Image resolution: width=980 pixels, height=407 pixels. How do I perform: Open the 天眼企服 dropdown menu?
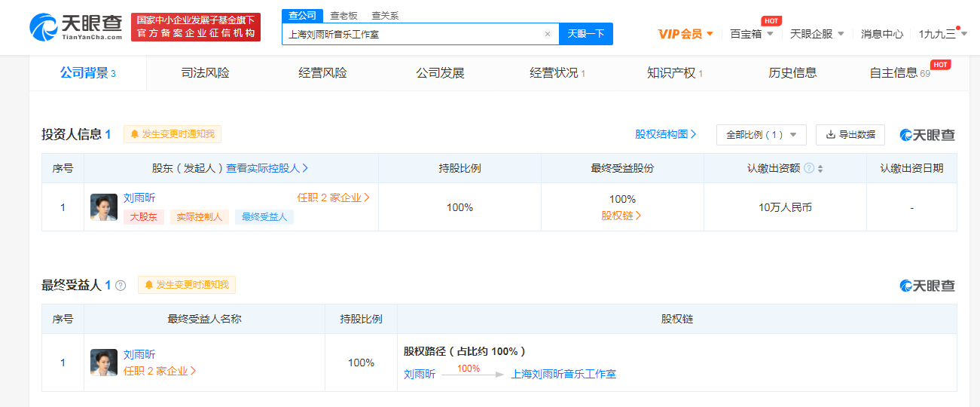817,34
